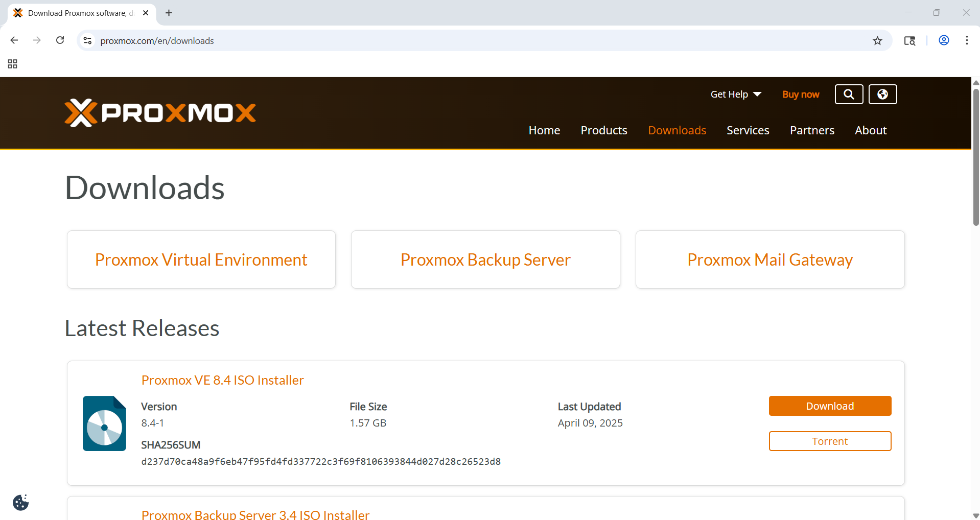
Task: Click the Proxmox VE 8.4 ISO Installer title
Action: click(x=223, y=380)
